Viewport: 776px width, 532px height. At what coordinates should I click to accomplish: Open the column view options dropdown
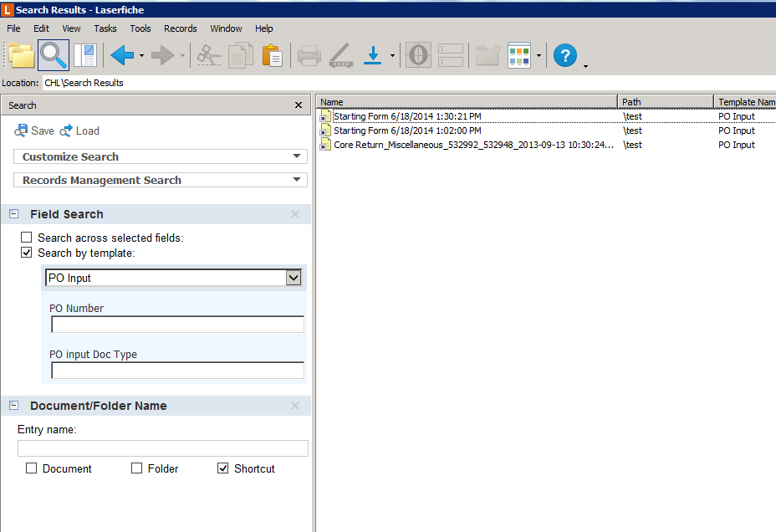(x=539, y=55)
